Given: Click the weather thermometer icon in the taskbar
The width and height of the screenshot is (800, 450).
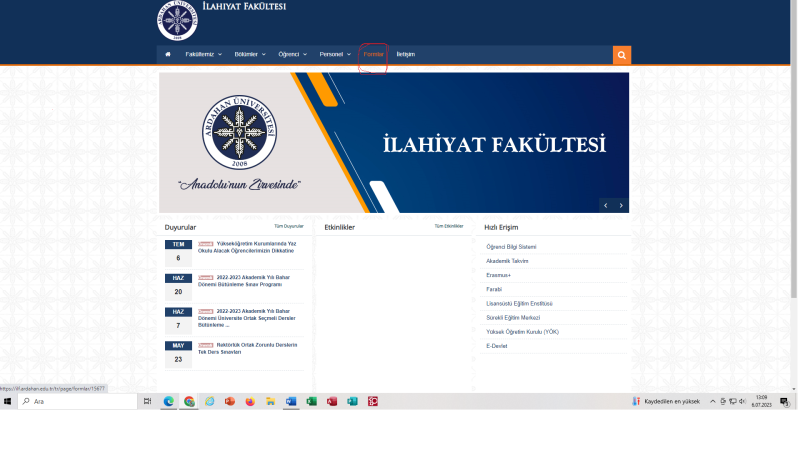Looking at the screenshot, I should point(636,402).
